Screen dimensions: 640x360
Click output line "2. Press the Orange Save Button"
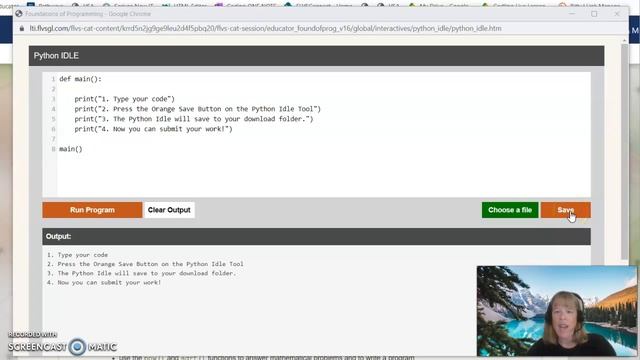(x=145, y=264)
